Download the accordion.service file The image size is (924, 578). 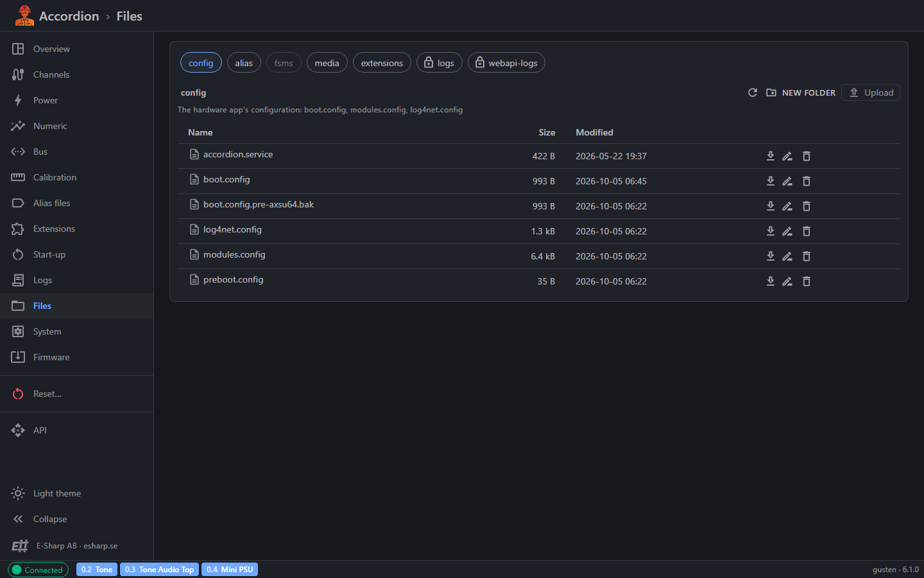771,156
